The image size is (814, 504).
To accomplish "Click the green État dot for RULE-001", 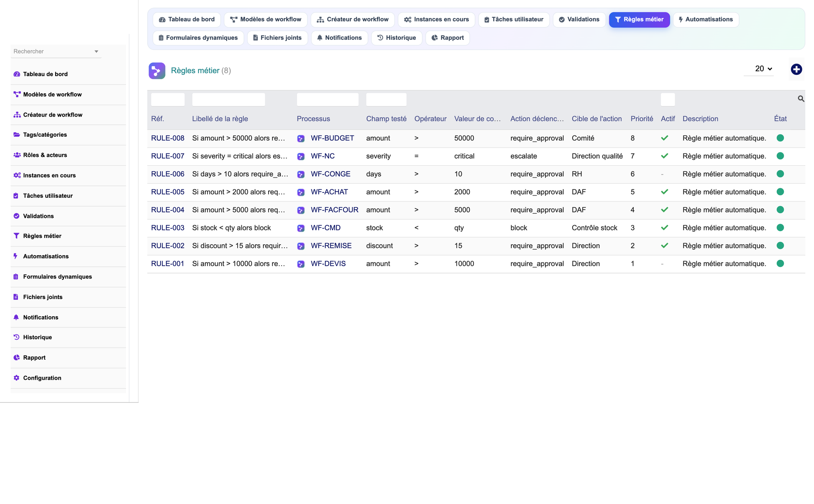I will [780, 264].
